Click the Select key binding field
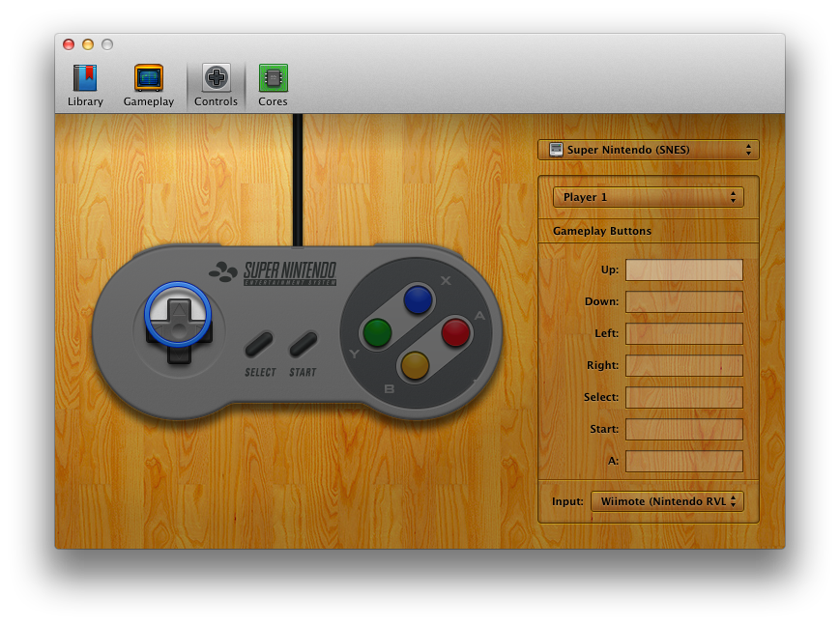 click(684, 397)
